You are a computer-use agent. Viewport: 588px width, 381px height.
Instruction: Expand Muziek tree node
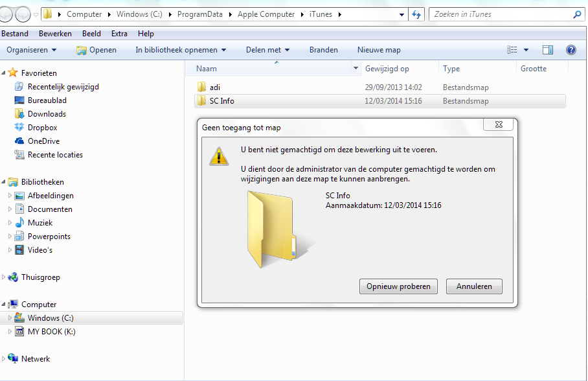[x=10, y=222]
